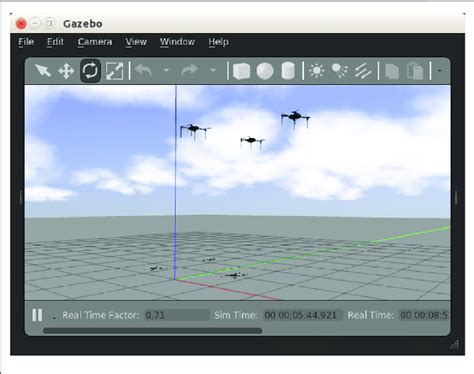Add a point light
Viewport: 474px width, 374px height.
coord(316,71)
